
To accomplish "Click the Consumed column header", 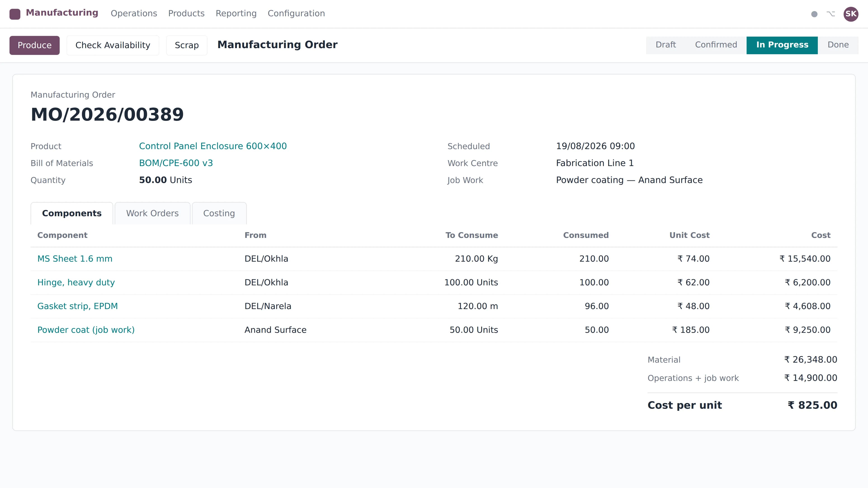I will (x=586, y=235).
